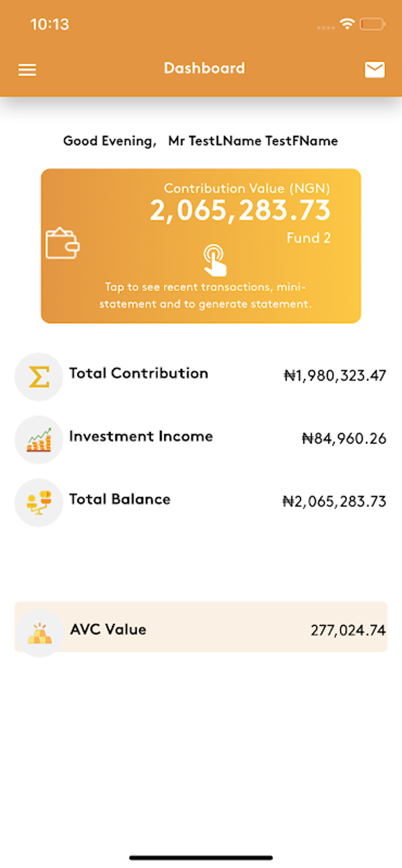
Task: Open the mail envelope icon
Action: (x=374, y=70)
